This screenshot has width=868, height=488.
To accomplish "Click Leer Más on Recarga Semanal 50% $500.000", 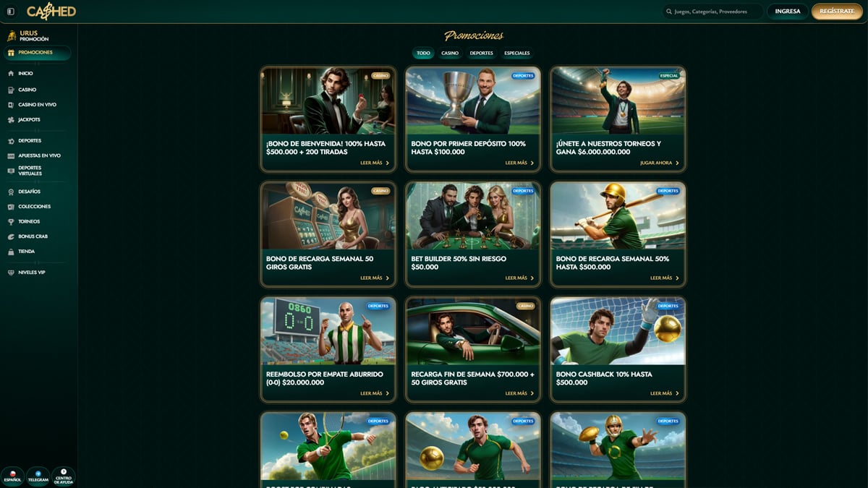I will click(664, 278).
